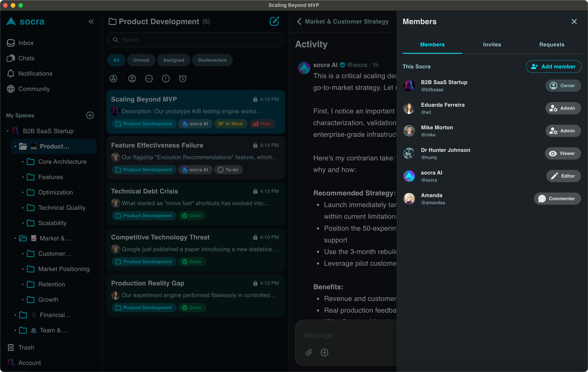588x372 pixels.
Task: Toggle the Assigned filter
Action: pyautogui.click(x=174, y=60)
